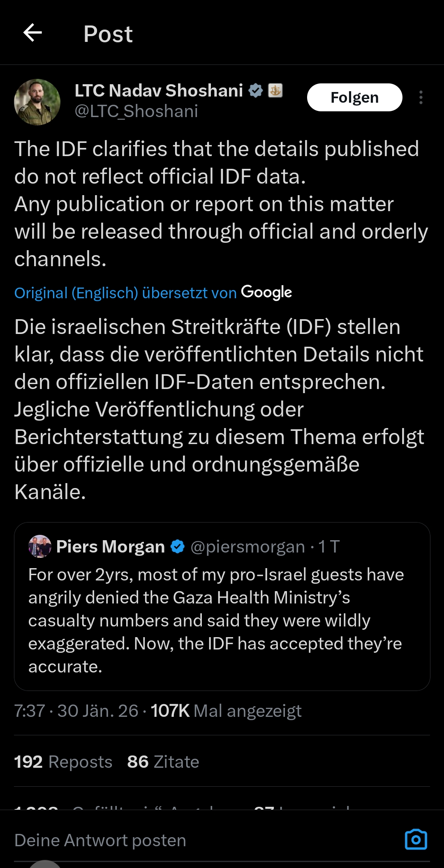View the 86 Zitate quotes list
The image size is (444, 868).
point(163,762)
